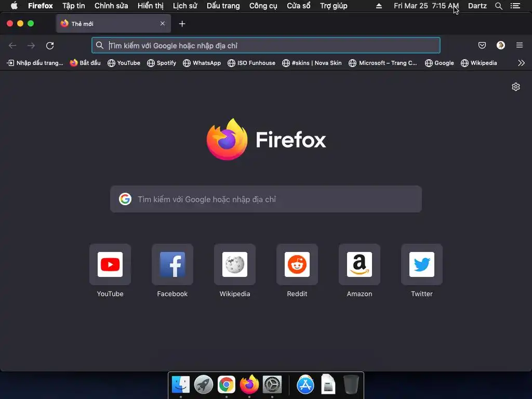Open a new tab with plus icon
This screenshot has width=532, height=399.
point(182,24)
